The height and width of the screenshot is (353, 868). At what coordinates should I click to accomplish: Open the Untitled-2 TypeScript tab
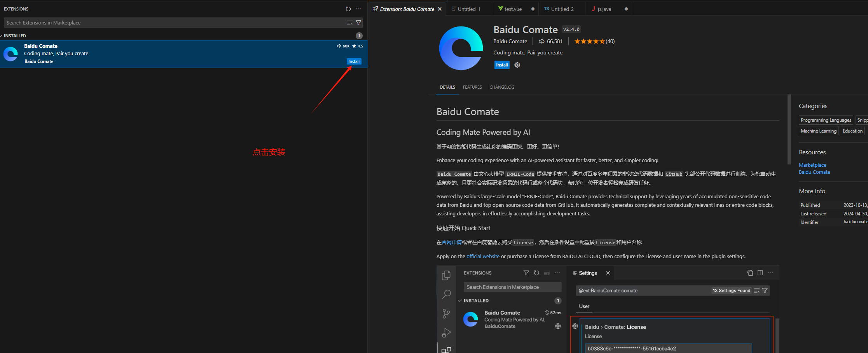click(562, 9)
